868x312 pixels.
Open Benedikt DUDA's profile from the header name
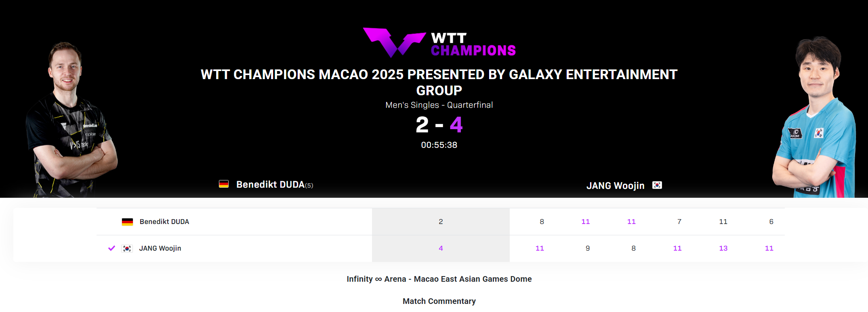click(270, 184)
